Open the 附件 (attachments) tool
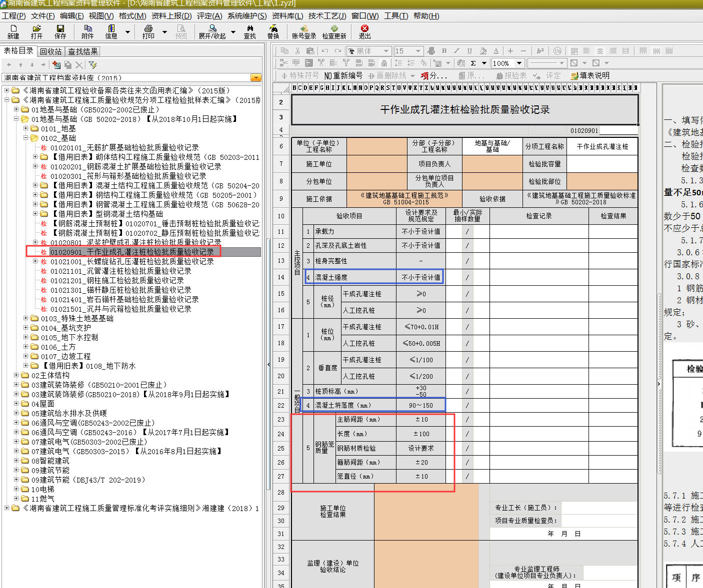This screenshot has width=703, height=588. [87, 32]
